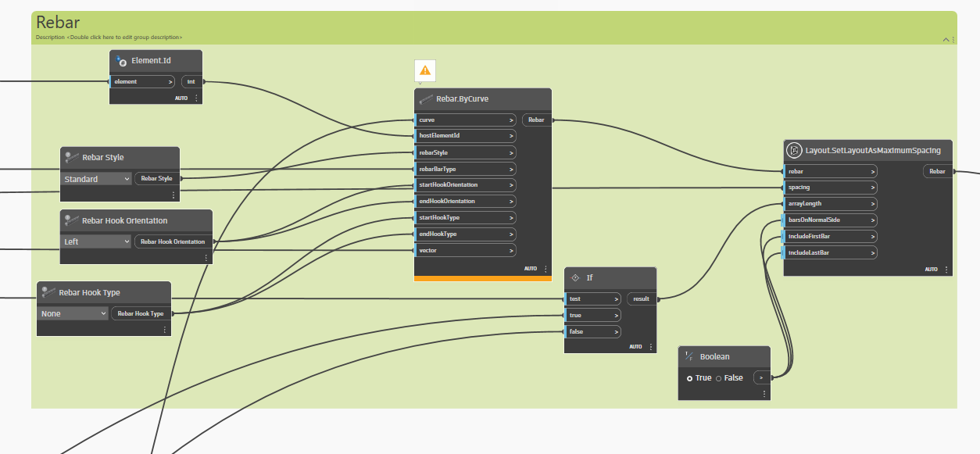This screenshot has height=454, width=980.
Task: Click the Boolean node icon
Action: [x=689, y=356]
